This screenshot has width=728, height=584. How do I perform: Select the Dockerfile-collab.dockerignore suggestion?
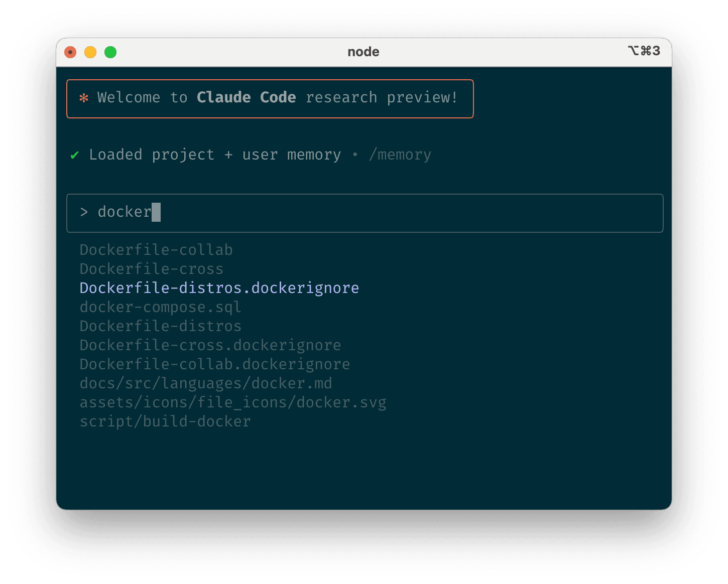click(215, 364)
